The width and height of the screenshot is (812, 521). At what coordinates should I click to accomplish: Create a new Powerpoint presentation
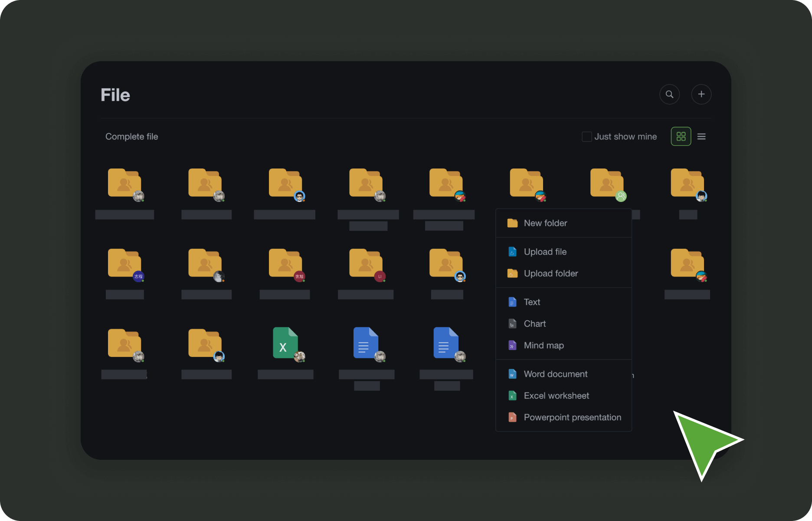click(x=572, y=418)
